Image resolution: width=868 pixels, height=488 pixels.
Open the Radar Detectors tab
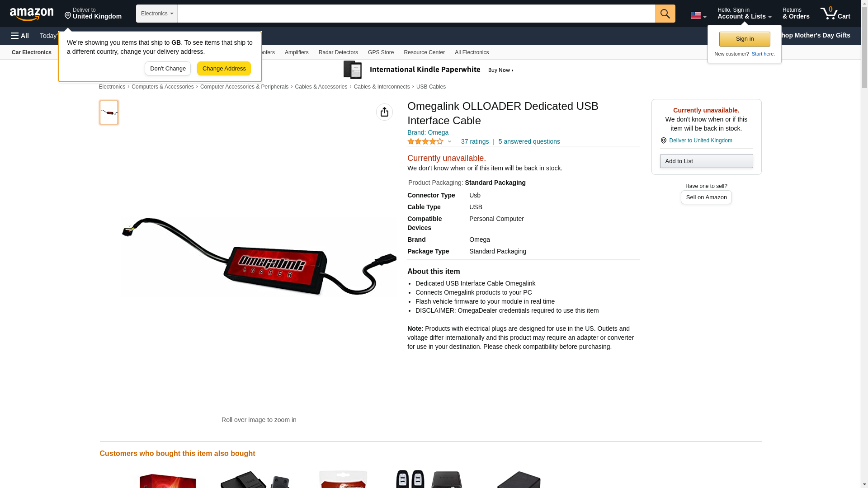point(338,52)
